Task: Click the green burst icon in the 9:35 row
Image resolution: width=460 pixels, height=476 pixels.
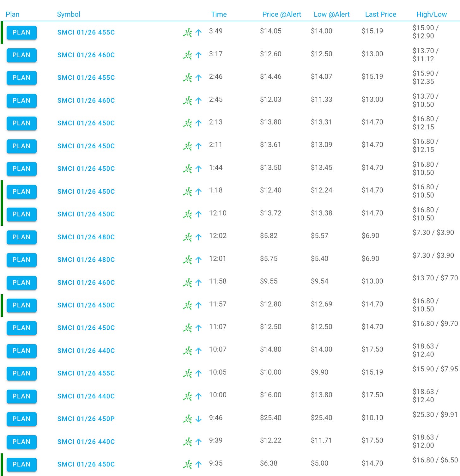Action: click(x=188, y=465)
